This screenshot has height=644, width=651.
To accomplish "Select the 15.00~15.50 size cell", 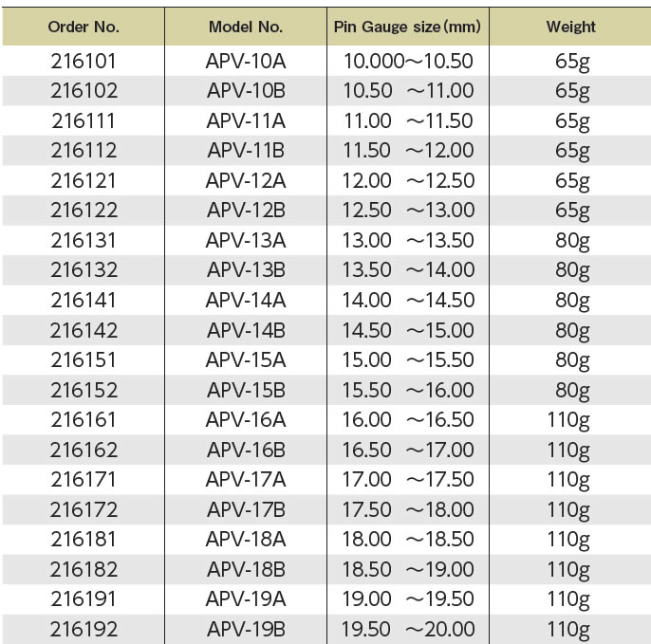I will [408, 359].
